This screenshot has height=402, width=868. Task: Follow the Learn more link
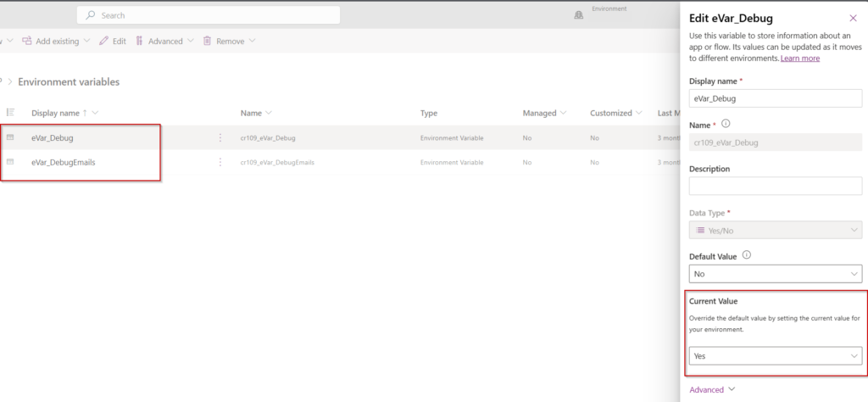tap(799, 59)
